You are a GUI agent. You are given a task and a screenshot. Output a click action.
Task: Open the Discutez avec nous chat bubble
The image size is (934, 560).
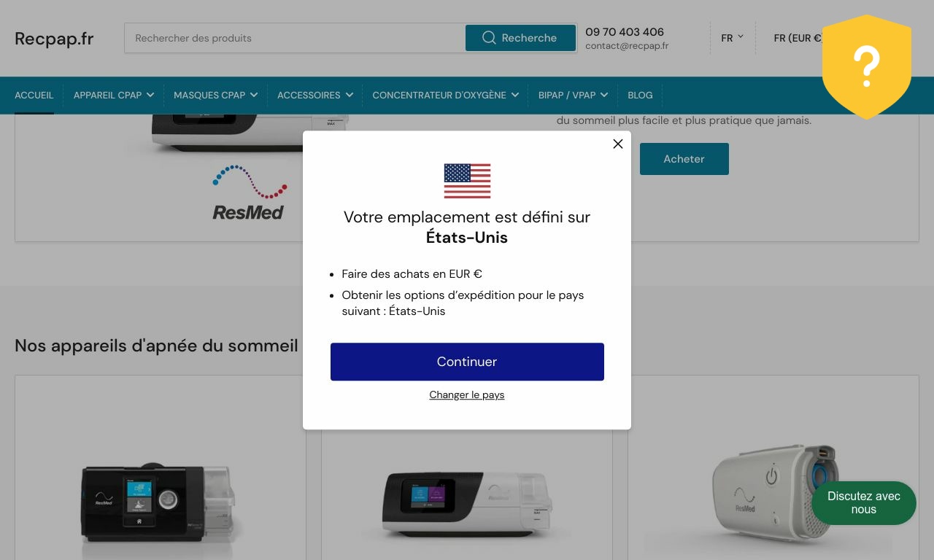click(864, 502)
